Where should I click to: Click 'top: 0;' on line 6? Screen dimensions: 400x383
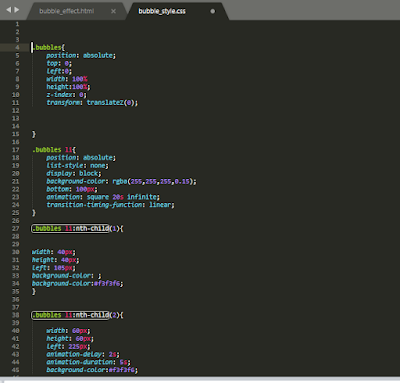59,63
